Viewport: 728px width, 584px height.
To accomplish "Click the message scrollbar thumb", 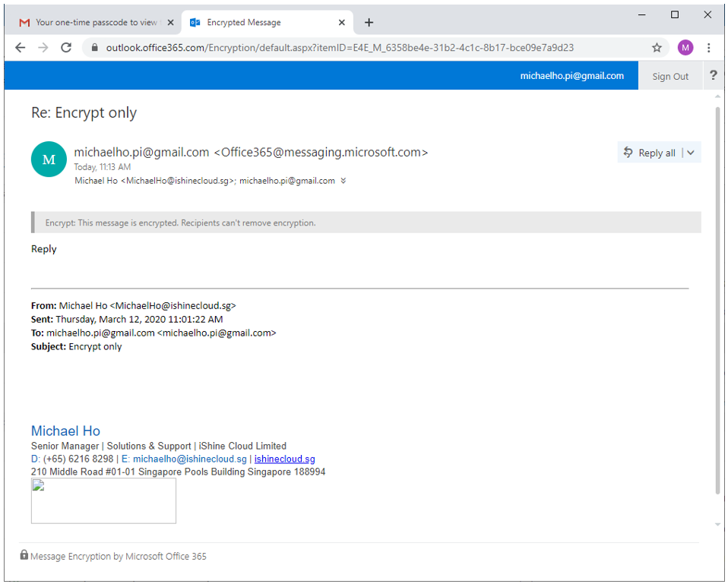I will tap(718, 301).
